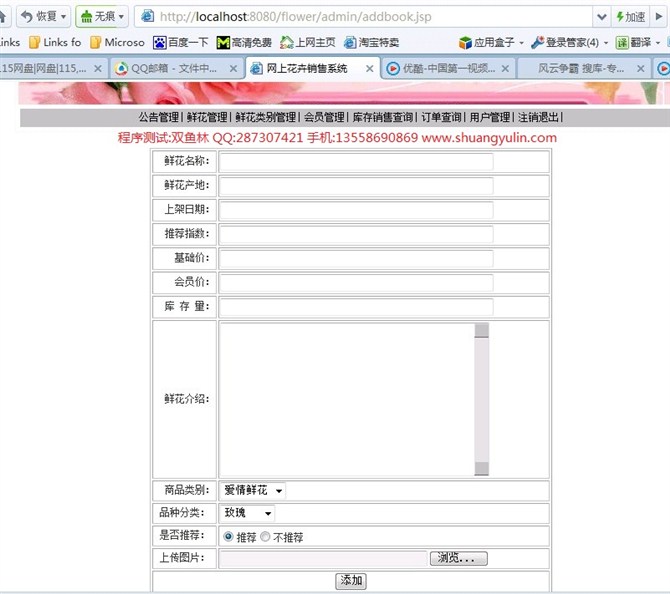Click the 推荐指数 input field
The width and height of the screenshot is (670, 594).
(x=356, y=234)
